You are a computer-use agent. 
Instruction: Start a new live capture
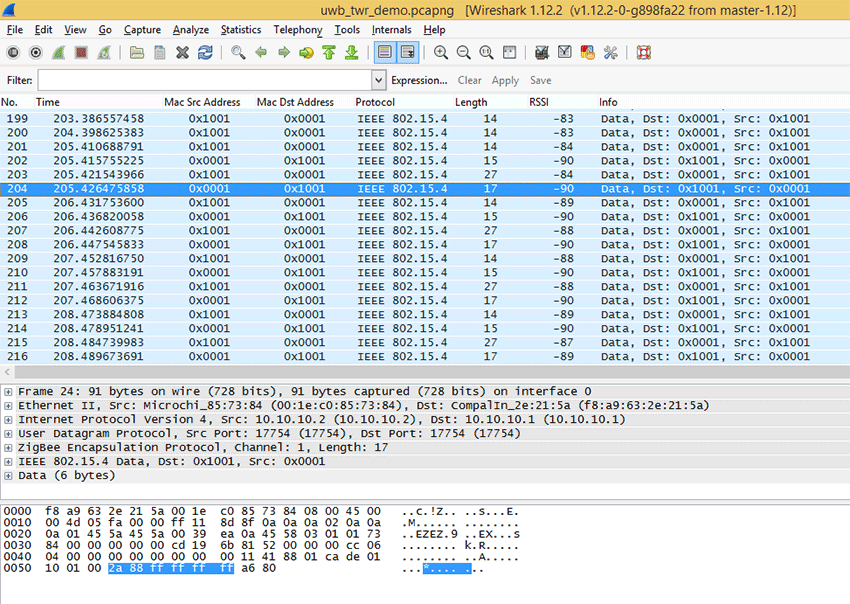pyautogui.click(x=59, y=53)
